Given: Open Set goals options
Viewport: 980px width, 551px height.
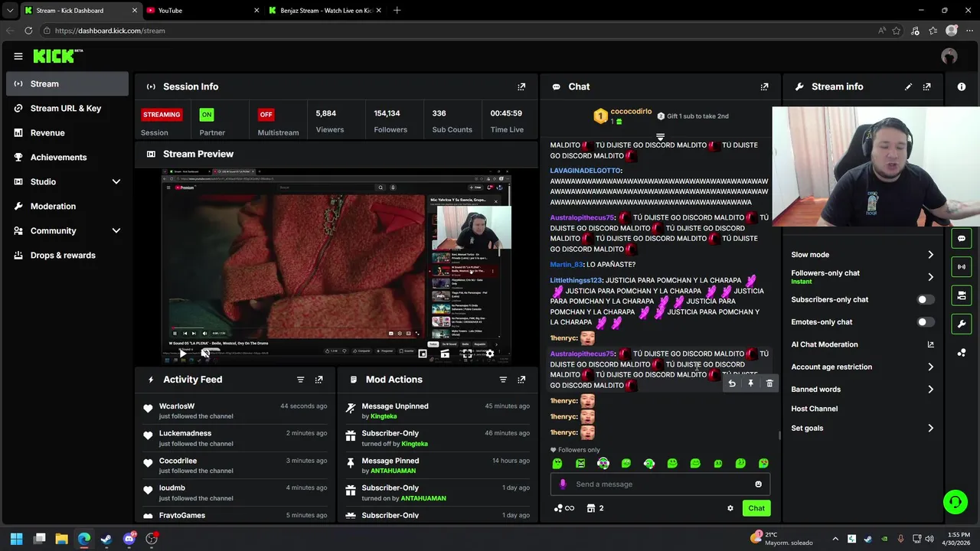Looking at the screenshot, I should point(862,429).
